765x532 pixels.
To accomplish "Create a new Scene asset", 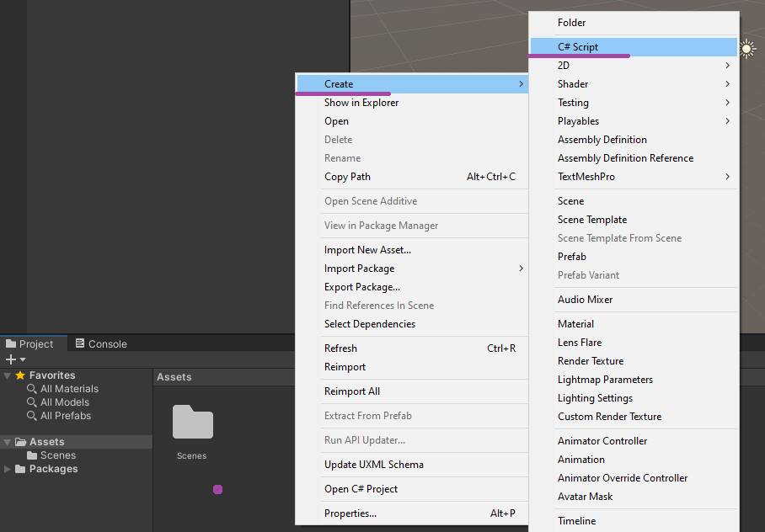I will click(x=634, y=201).
